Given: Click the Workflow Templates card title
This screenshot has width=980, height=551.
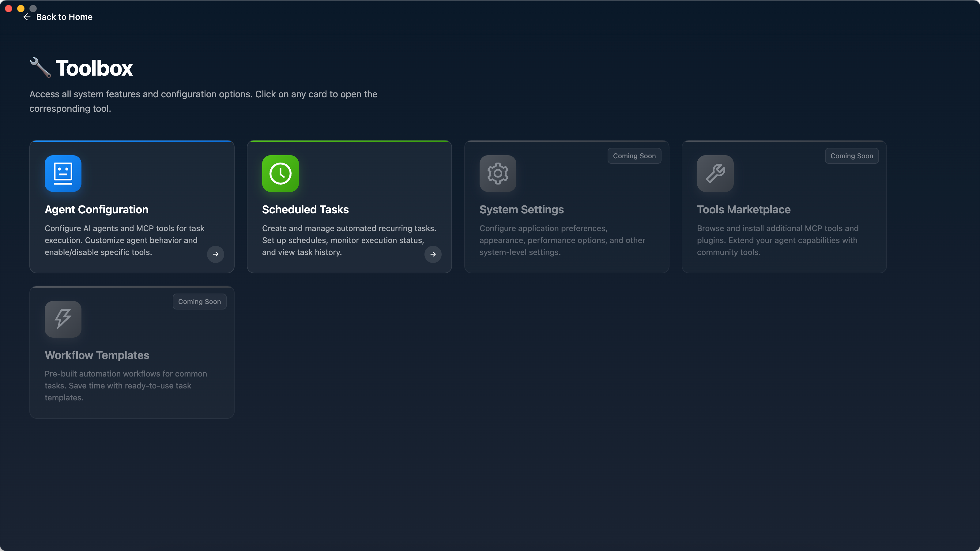Looking at the screenshot, I should coord(97,355).
